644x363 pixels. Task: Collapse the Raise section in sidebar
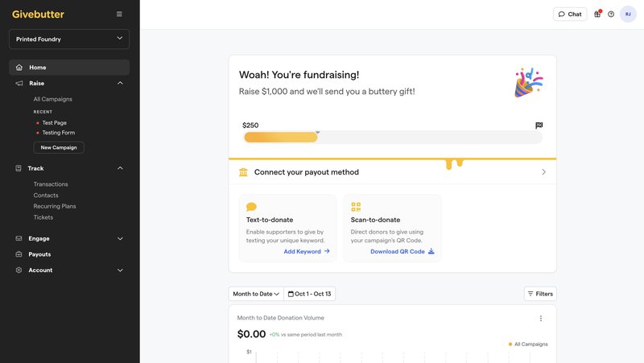click(120, 83)
